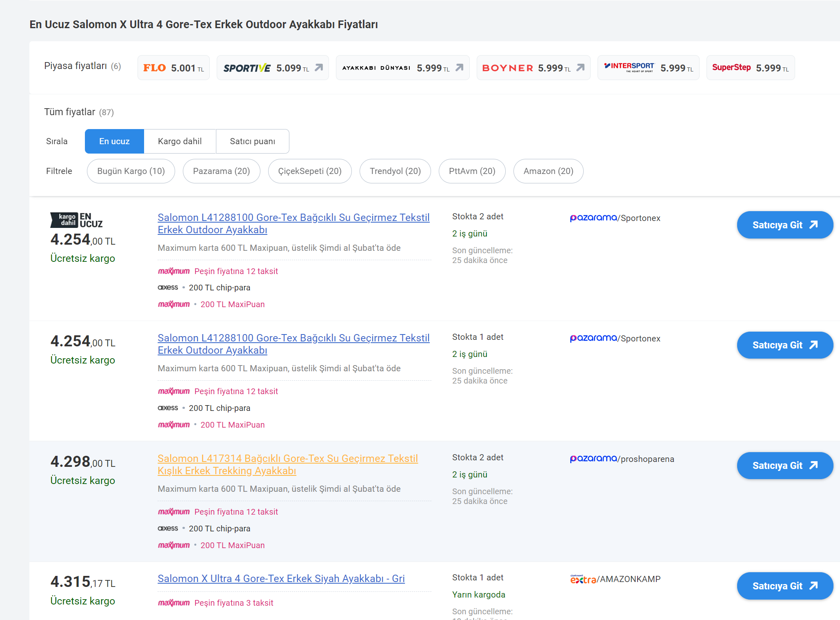Click Maximum logo beside Peşin fiyatına 12 taksit in first offer

coord(174,271)
